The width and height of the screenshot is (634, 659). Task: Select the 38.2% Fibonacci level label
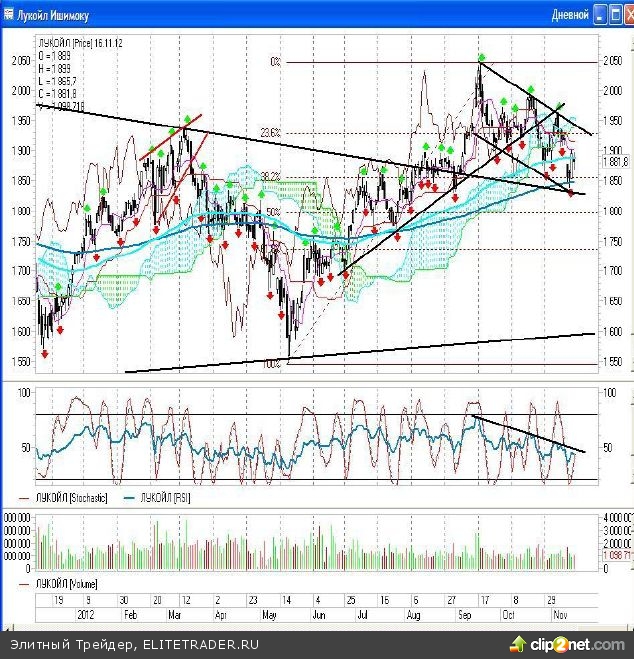pos(269,175)
